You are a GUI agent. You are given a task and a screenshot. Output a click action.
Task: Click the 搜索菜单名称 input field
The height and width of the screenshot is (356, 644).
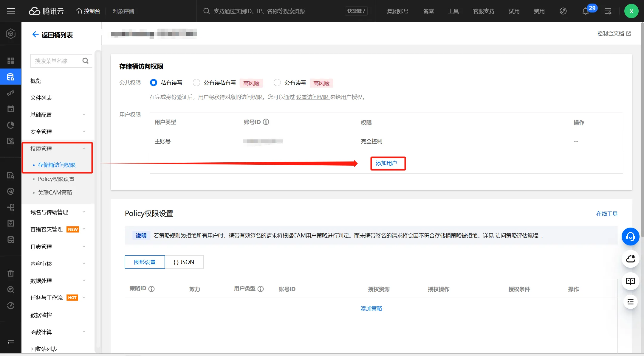click(x=61, y=61)
